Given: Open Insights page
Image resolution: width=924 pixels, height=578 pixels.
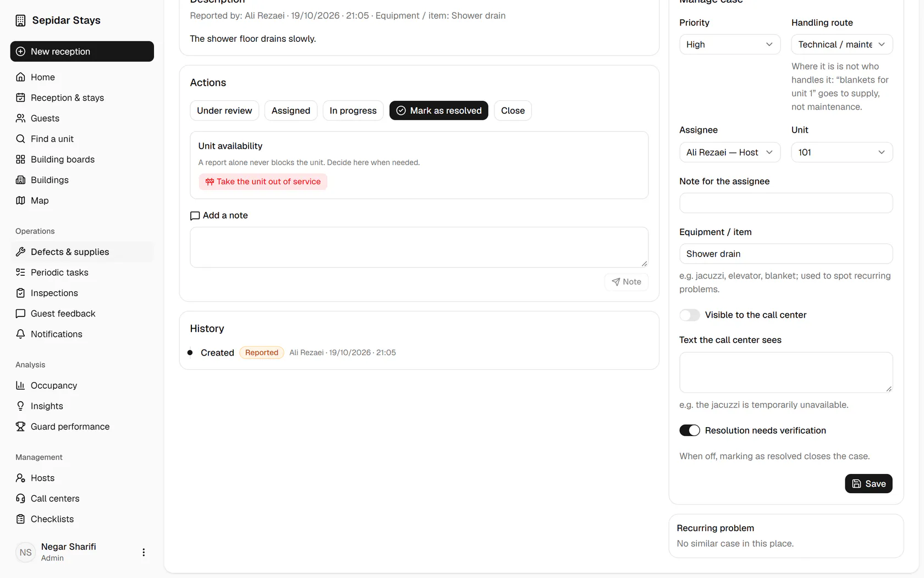Looking at the screenshot, I should pos(82,406).
